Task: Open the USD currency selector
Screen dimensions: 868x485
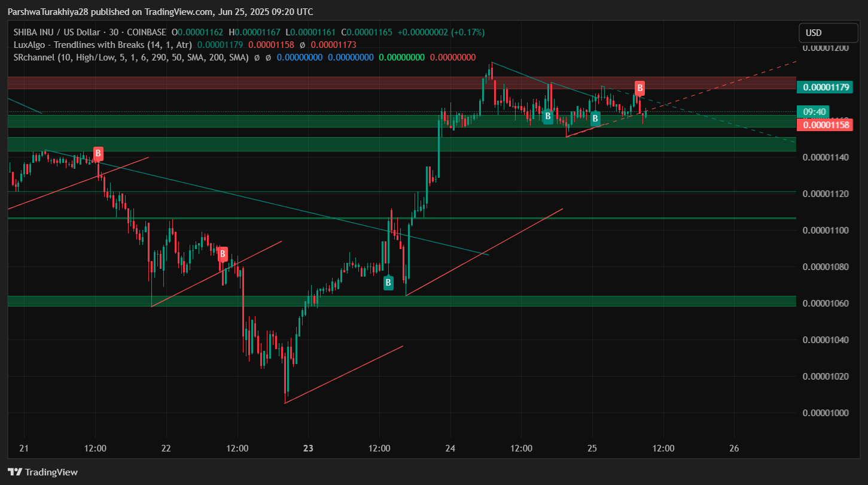Action: pyautogui.click(x=828, y=33)
